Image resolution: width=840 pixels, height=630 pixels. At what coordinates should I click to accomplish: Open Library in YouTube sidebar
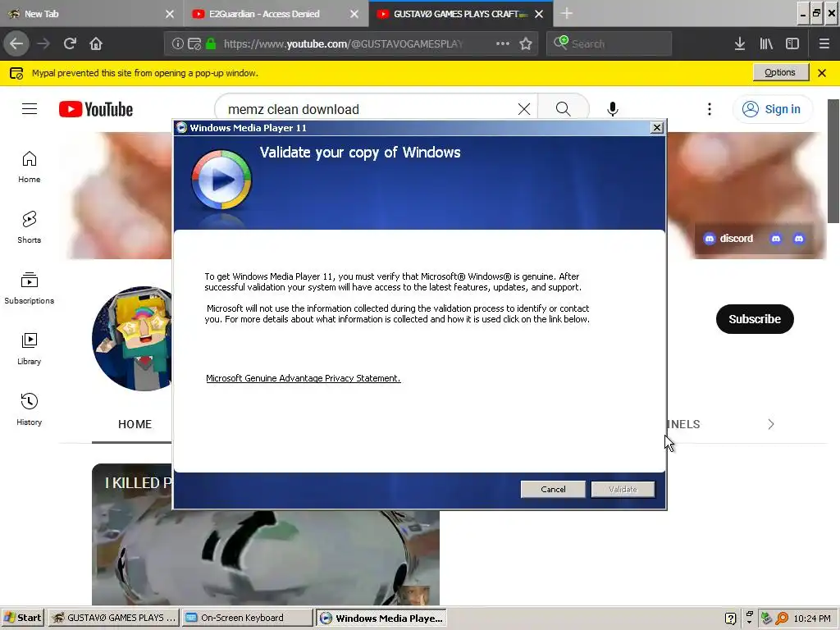click(30, 348)
